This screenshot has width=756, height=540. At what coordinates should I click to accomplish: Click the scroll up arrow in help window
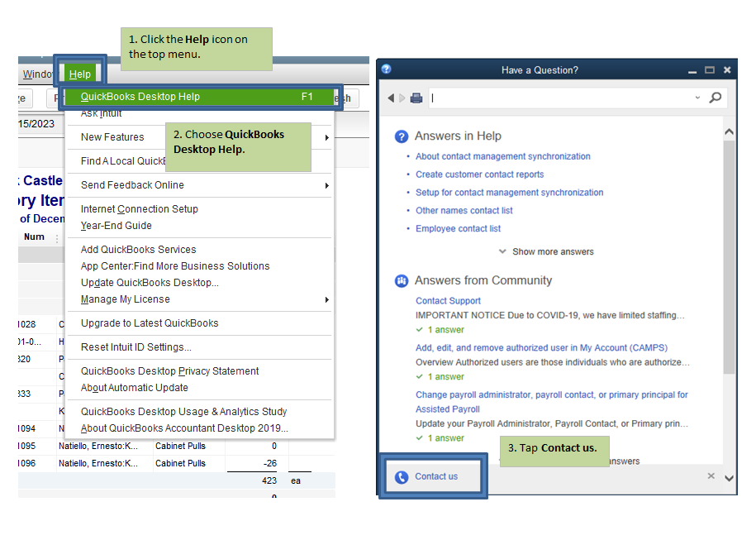coord(729,132)
